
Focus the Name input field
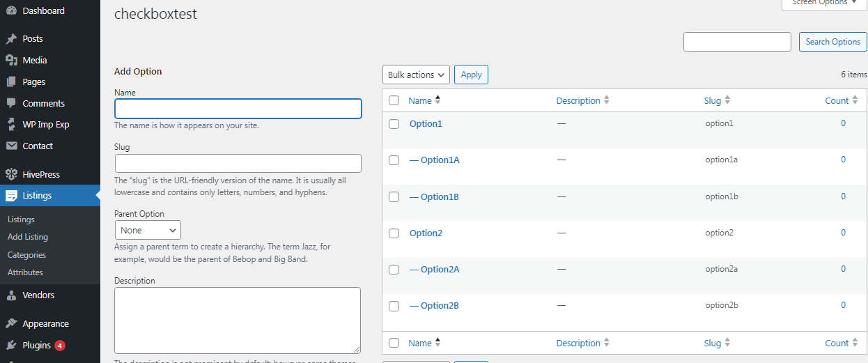pos(238,109)
